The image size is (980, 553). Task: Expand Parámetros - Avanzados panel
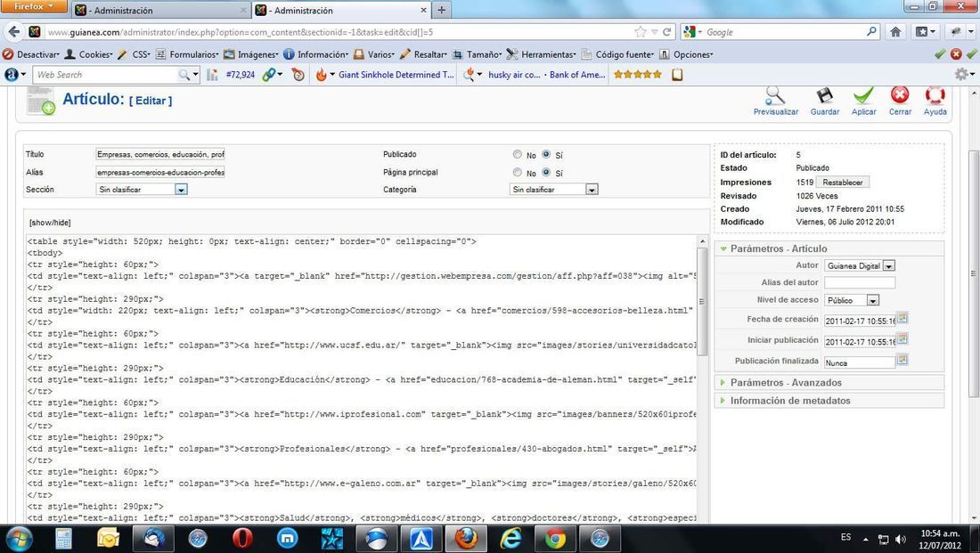[x=786, y=383]
